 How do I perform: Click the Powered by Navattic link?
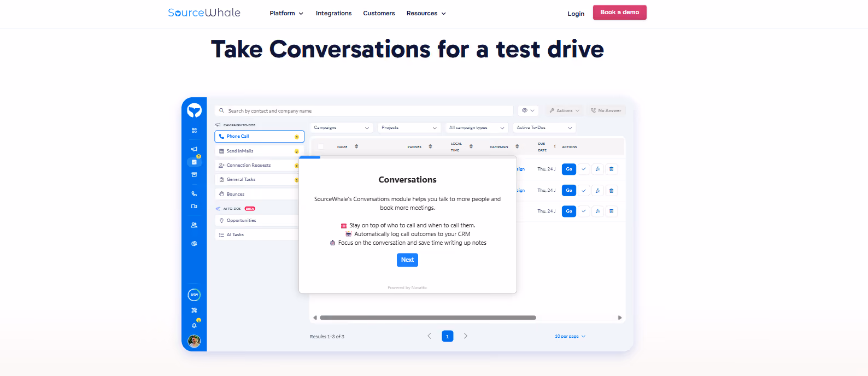click(407, 287)
